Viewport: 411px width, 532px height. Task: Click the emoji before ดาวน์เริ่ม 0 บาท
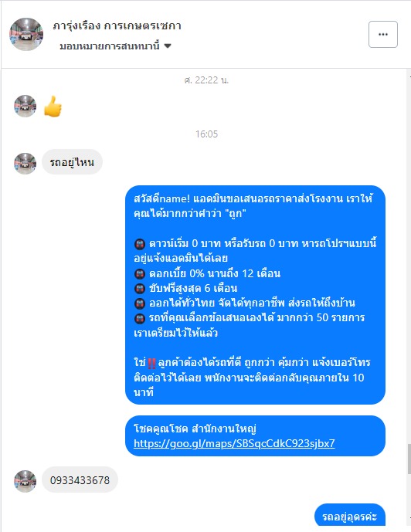(x=140, y=243)
